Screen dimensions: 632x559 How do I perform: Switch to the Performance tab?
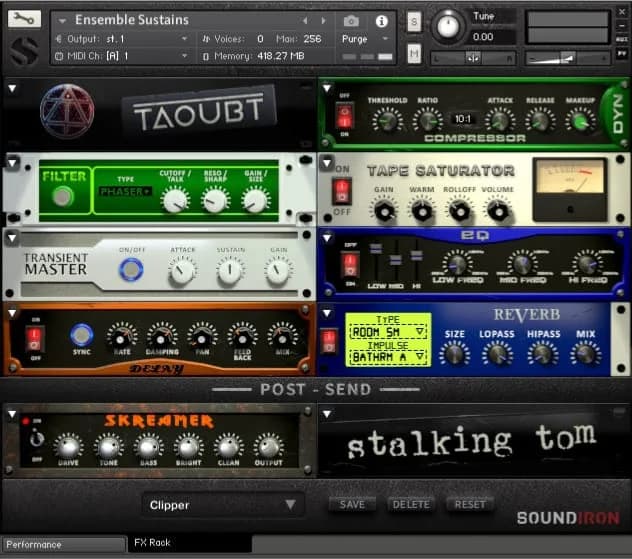(x=62, y=545)
